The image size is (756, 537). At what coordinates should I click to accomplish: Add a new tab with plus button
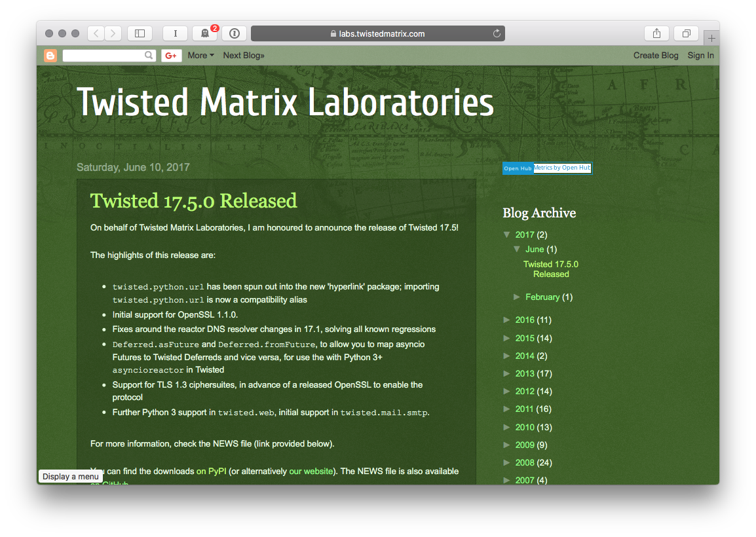(711, 38)
